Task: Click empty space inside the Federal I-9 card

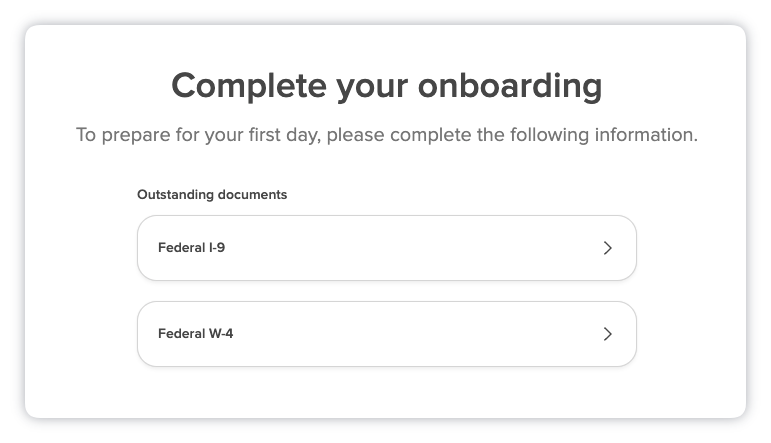Action: [x=413, y=248]
